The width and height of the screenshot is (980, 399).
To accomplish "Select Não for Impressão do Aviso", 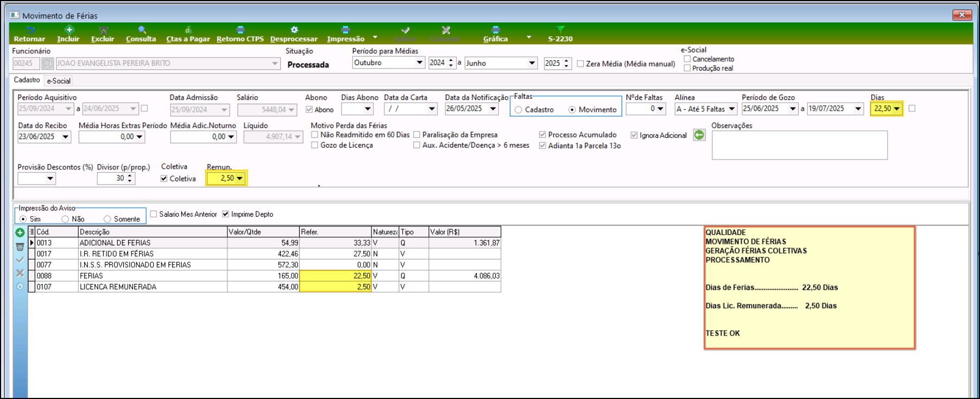I will click(x=65, y=219).
